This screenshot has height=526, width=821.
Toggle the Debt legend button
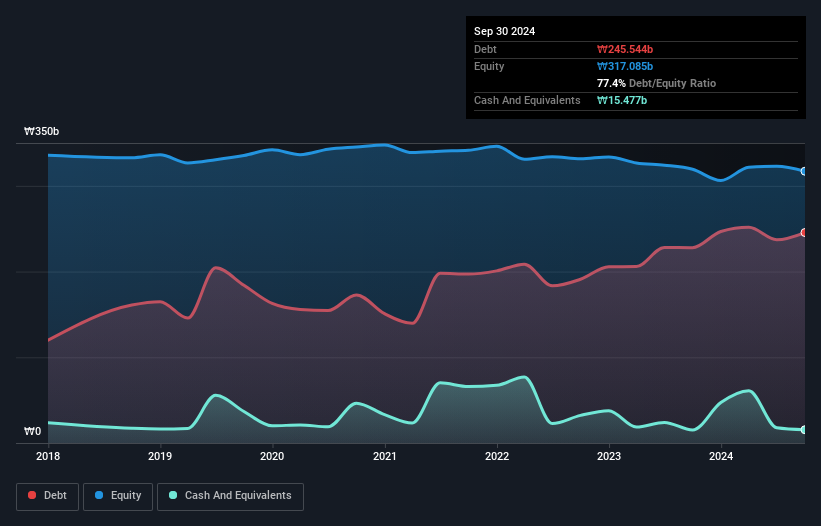(x=48, y=496)
